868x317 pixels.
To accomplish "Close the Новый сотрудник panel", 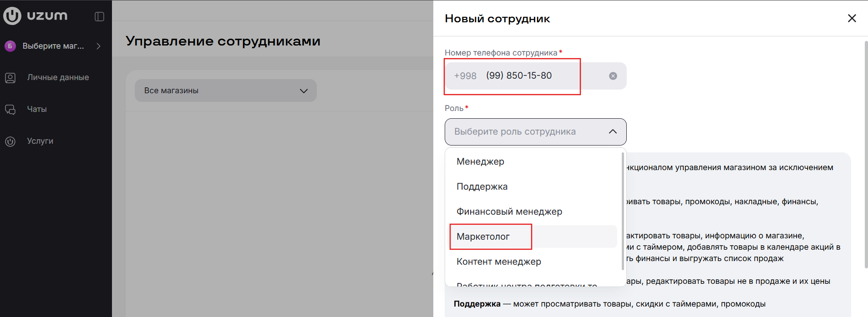I will click(x=852, y=18).
